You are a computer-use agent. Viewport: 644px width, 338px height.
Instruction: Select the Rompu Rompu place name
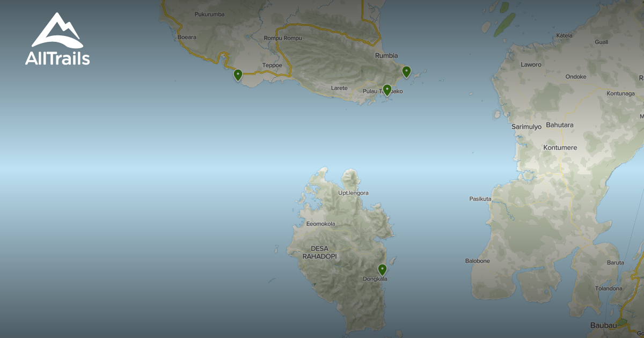(x=283, y=38)
